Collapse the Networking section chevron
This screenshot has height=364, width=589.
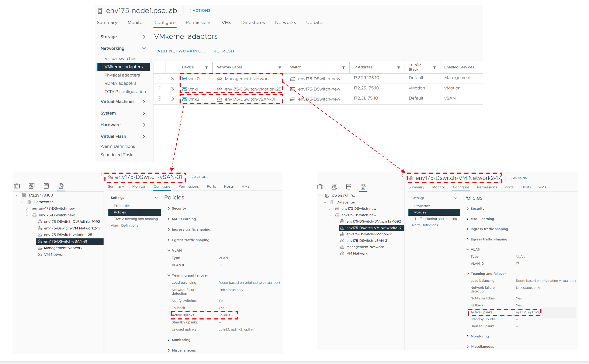(144, 48)
